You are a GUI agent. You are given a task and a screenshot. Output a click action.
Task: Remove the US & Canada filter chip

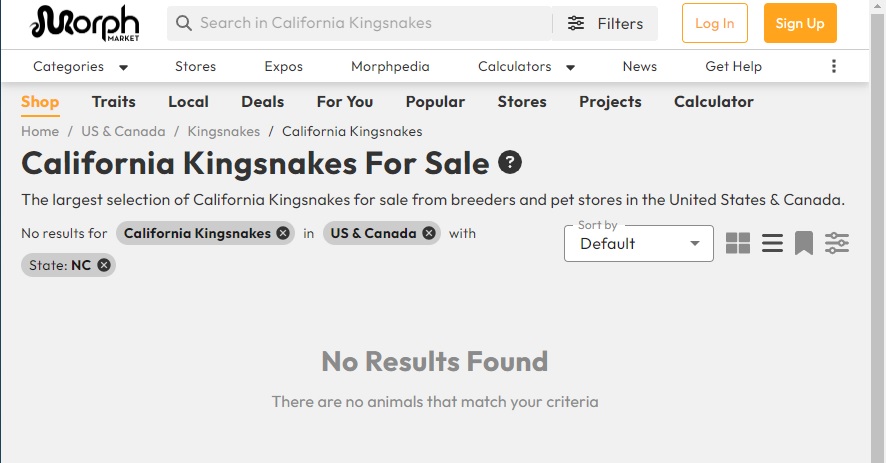[429, 233]
